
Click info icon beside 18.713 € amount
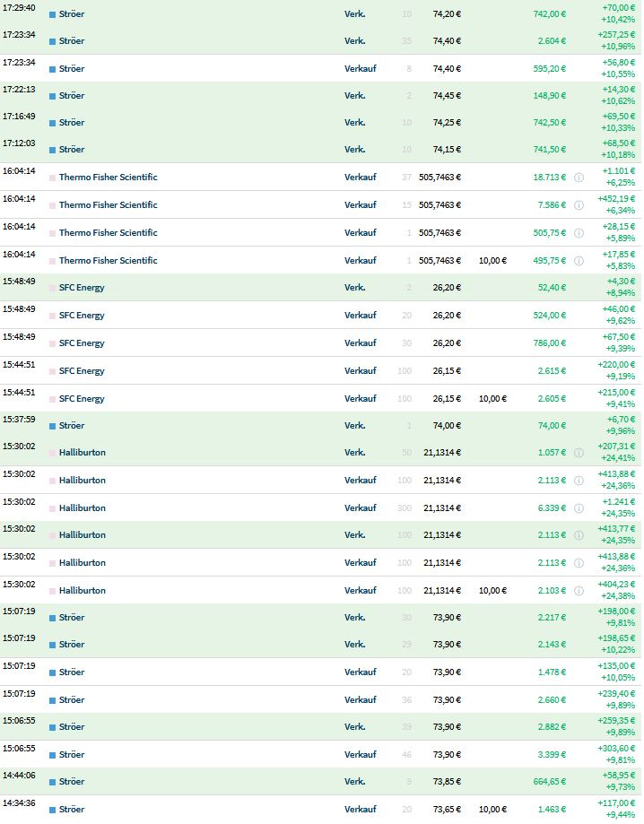coord(579,178)
